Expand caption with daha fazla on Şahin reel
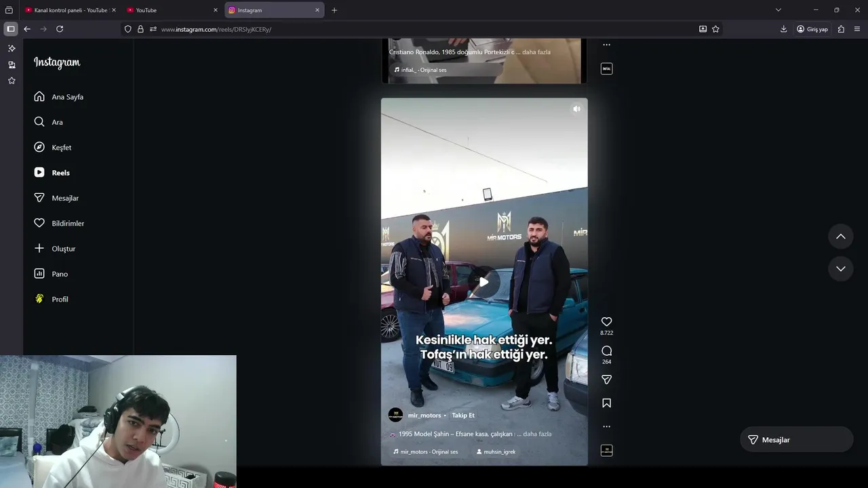The image size is (868, 488). tap(537, 434)
